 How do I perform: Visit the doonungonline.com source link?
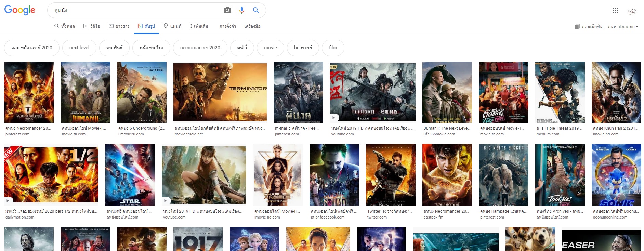610,217
